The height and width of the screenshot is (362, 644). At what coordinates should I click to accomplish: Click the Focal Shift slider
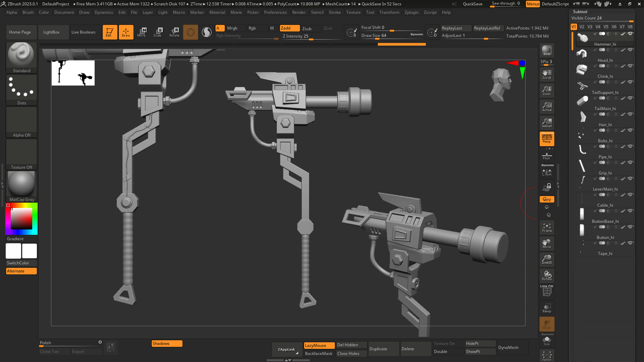coord(392,28)
